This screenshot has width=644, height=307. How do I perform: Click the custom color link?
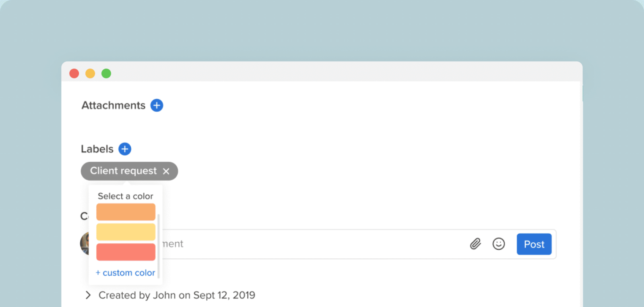(x=125, y=272)
